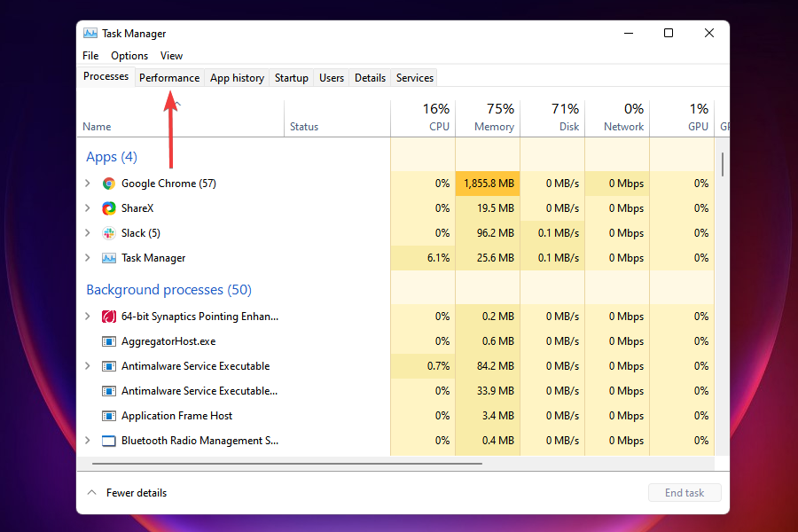Click the horizontal scrollbar thumb

point(287,464)
